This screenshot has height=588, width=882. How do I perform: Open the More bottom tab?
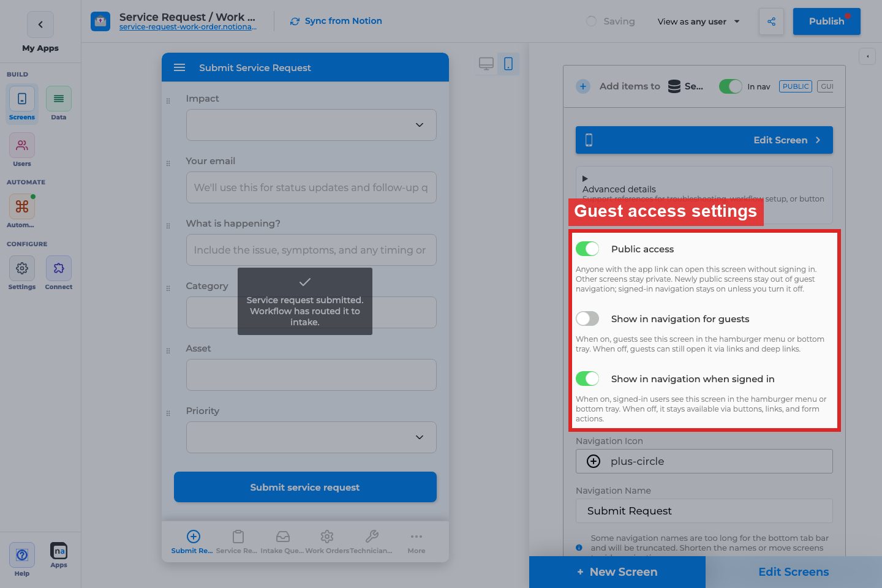[x=417, y=542]
